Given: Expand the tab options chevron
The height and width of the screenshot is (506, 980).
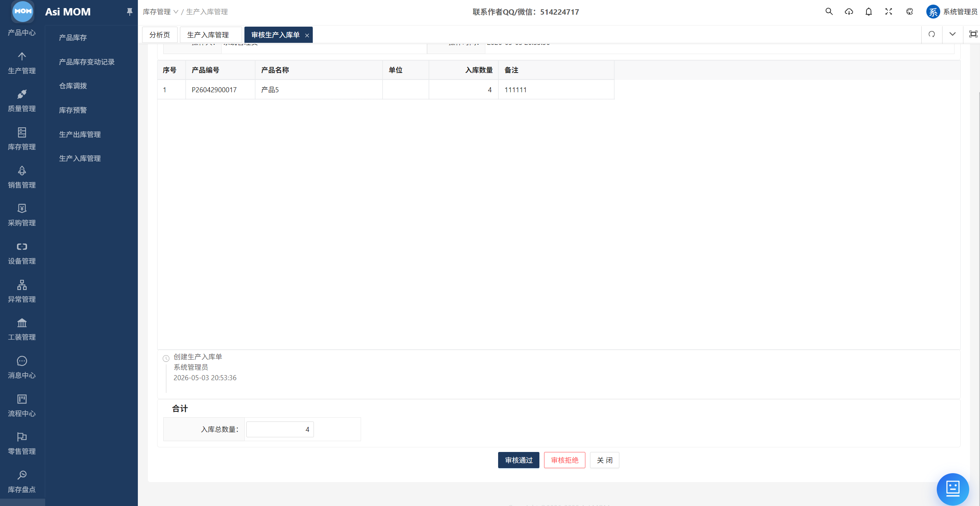Looking at the screenshot, I should point(953,34).
